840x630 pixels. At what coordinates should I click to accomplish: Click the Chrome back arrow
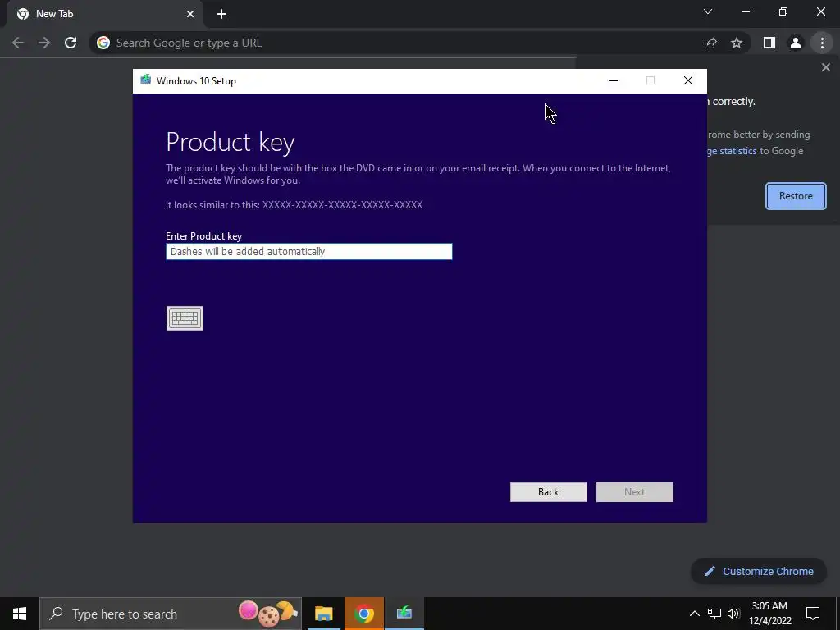coord(18,43)
